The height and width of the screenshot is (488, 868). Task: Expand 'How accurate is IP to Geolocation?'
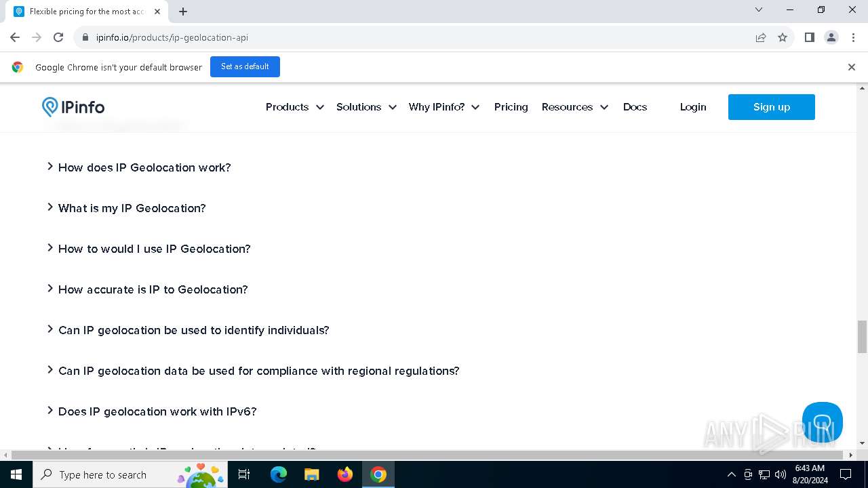(x=147, y=289)
